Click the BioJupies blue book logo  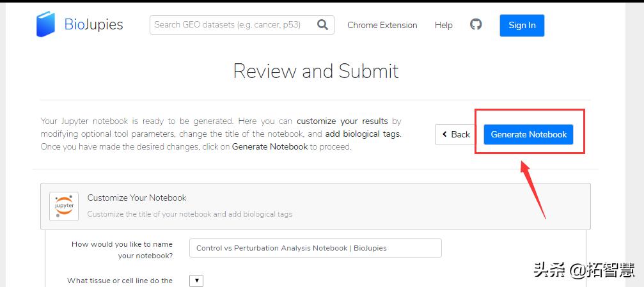[x=46, y=24]
